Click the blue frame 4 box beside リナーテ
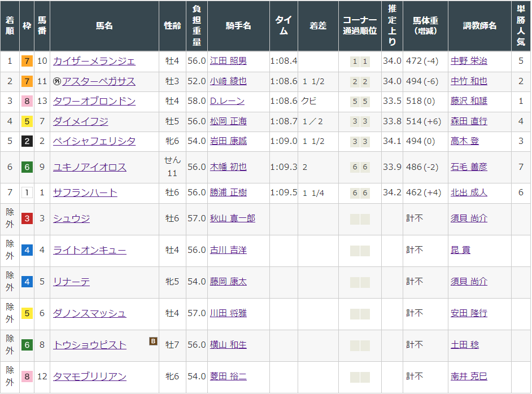 (27, 282)
